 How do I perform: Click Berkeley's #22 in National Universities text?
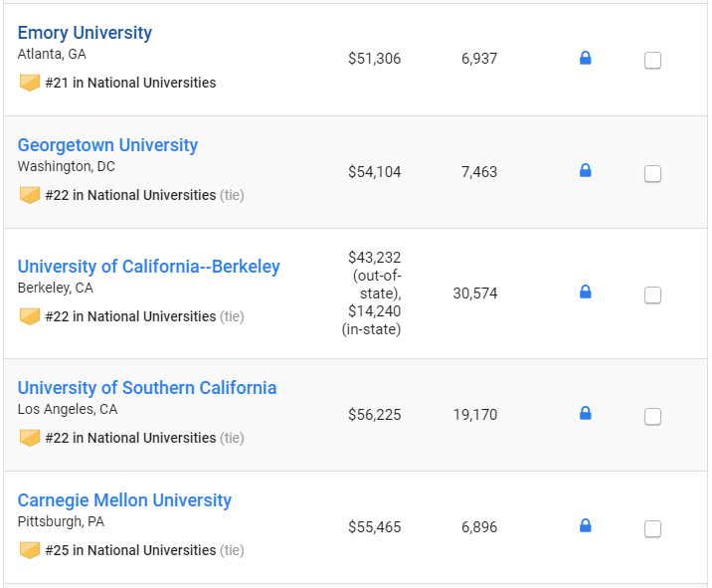coord(131,316)
